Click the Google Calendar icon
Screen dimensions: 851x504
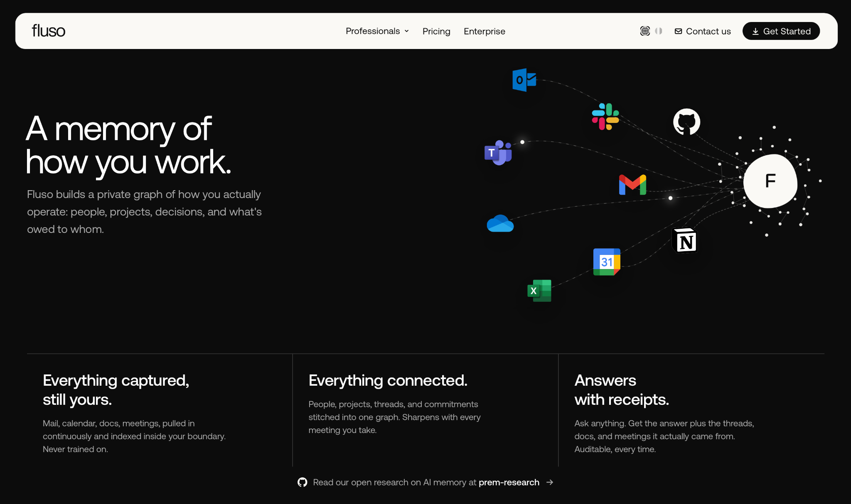(x=607, y=262)
